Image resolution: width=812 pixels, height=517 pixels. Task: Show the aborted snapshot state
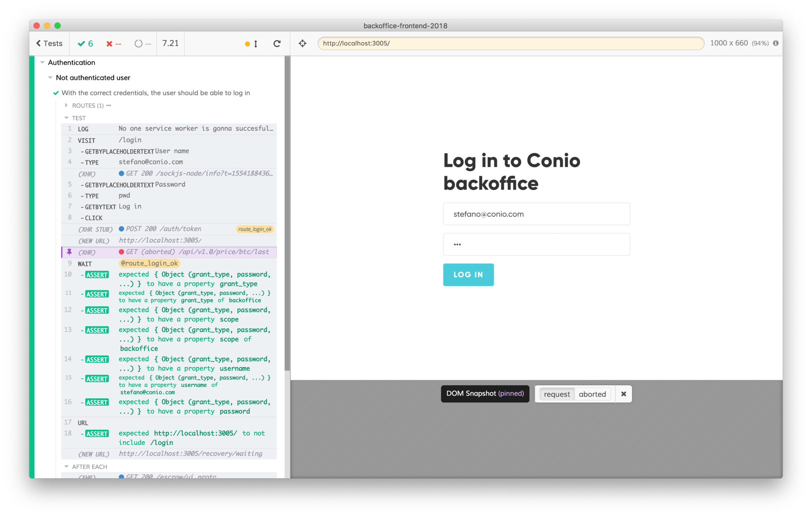pyautogui.click(x=592, y=394)
